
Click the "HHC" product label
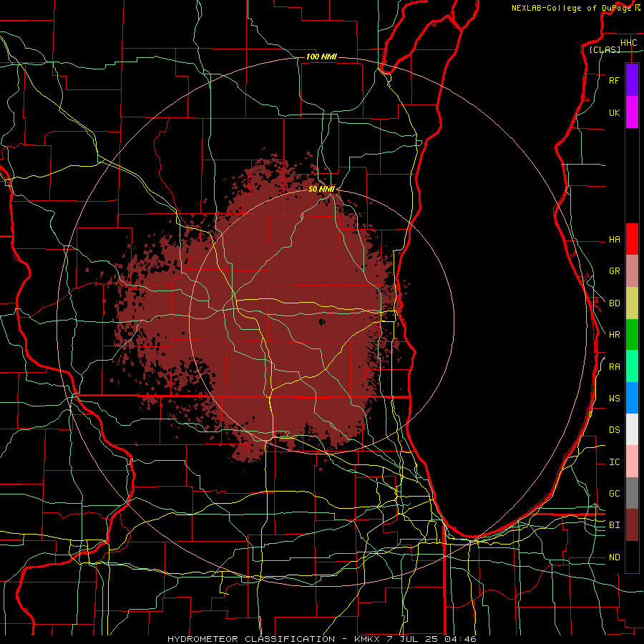tap(628, 43)
